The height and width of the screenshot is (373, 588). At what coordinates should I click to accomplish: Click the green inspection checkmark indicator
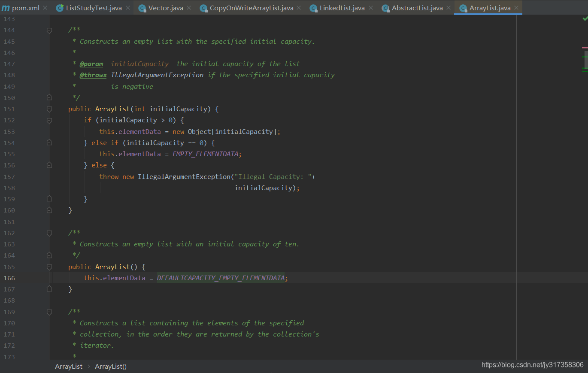[585, 19]
